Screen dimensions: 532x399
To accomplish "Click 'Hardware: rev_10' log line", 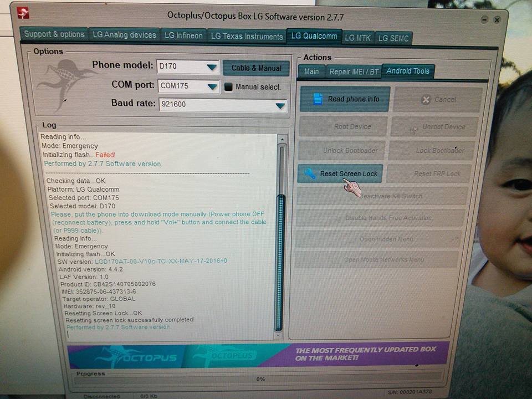I will pyautogui.click(x=90, y=306).
